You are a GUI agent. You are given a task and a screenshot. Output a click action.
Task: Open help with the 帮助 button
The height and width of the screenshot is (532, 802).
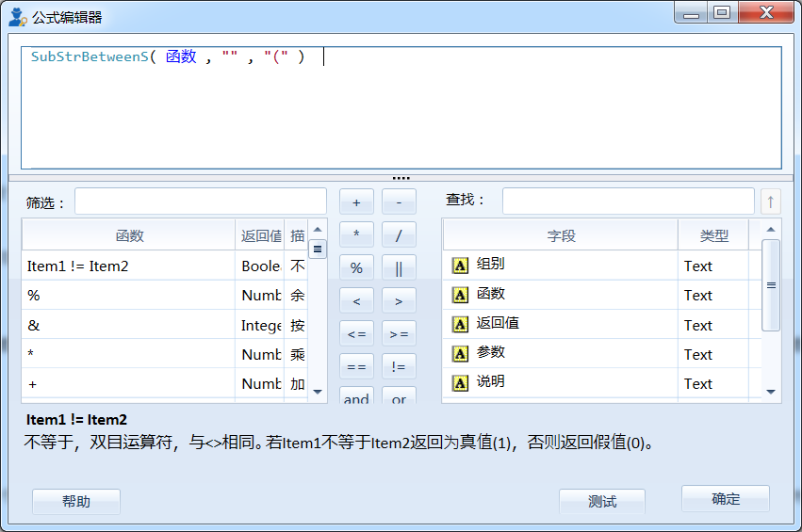point(76,501)
